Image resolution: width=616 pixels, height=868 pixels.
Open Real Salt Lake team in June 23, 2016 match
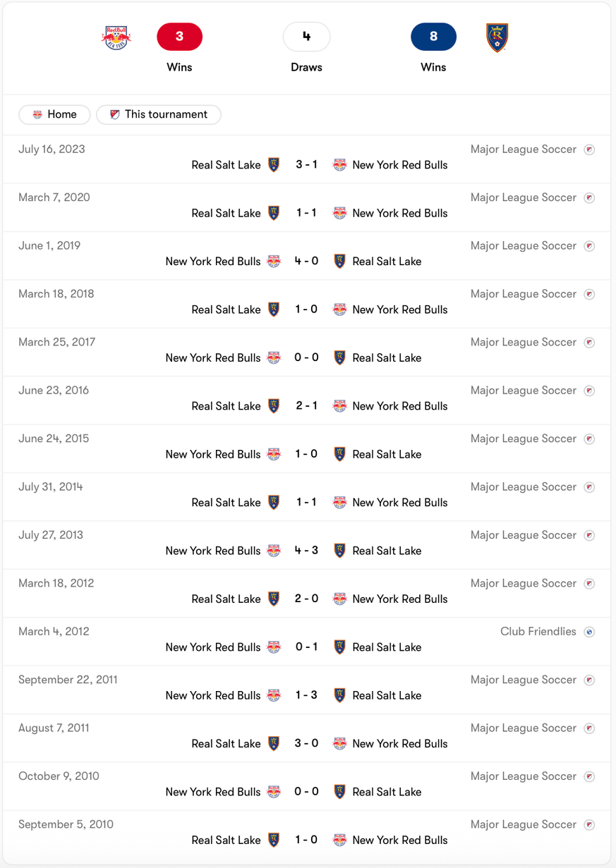pyautogui.click(x=226, y=406)
